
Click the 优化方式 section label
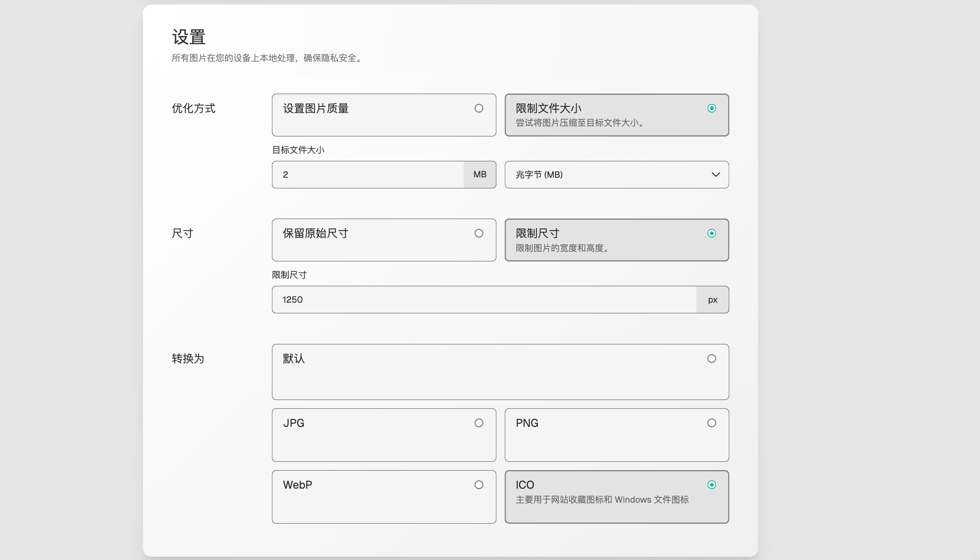(193, 108)
